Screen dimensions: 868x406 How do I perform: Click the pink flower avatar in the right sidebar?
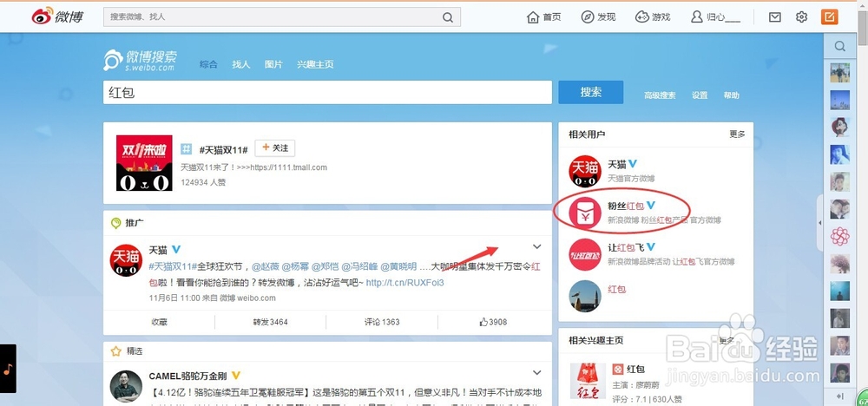point(839,236)
